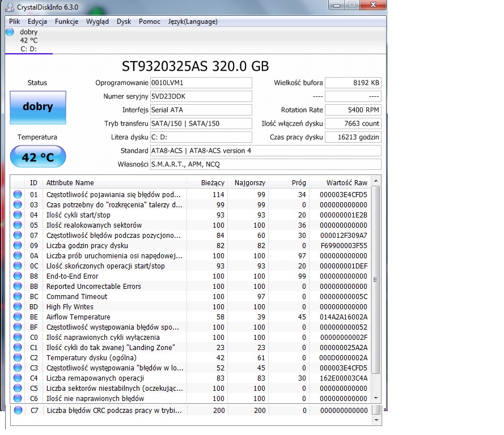
Task: Open the Plik menu
Action: (x=15, y=22)
